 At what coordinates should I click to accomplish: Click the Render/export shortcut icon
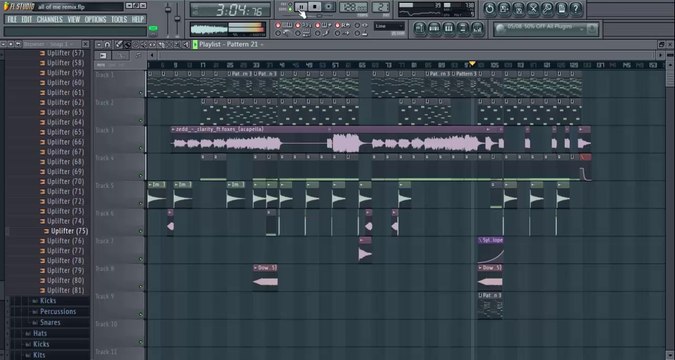pyautogui.click(x=519, y=9)
